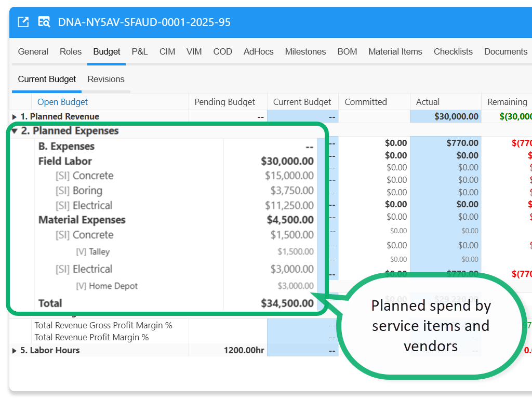The height and width of the screenshot is (399, 532).
Task: Select the [V] Talley vendor row
Action: click(92, 252)
